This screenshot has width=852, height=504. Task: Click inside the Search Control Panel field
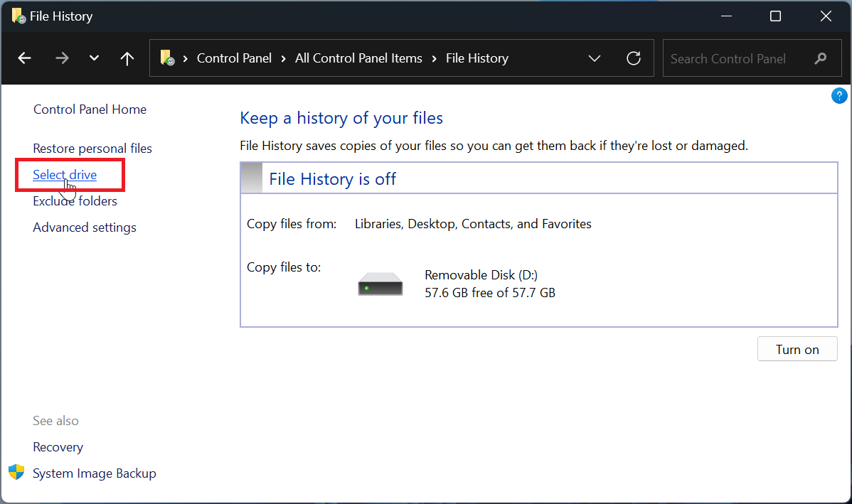pos(733,58)
